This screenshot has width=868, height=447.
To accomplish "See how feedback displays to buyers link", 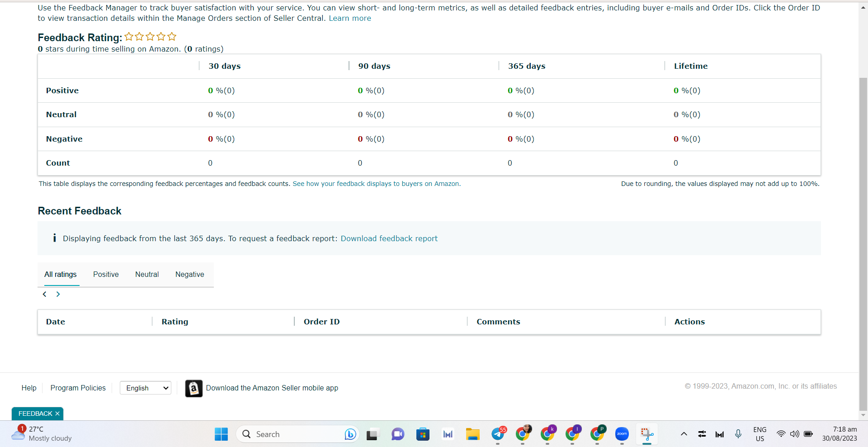I will pos(377,184).
